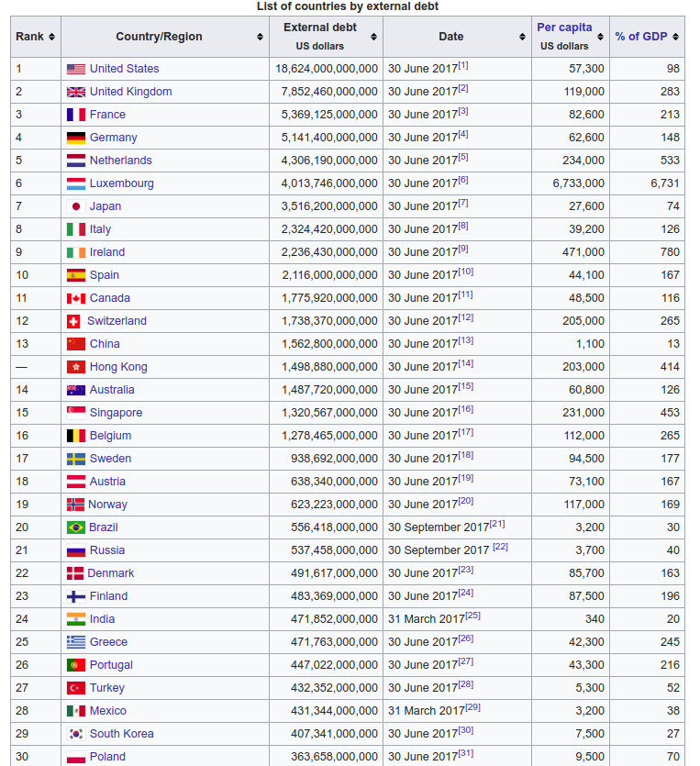Click the Switzerland flag icon

(74, 321)
